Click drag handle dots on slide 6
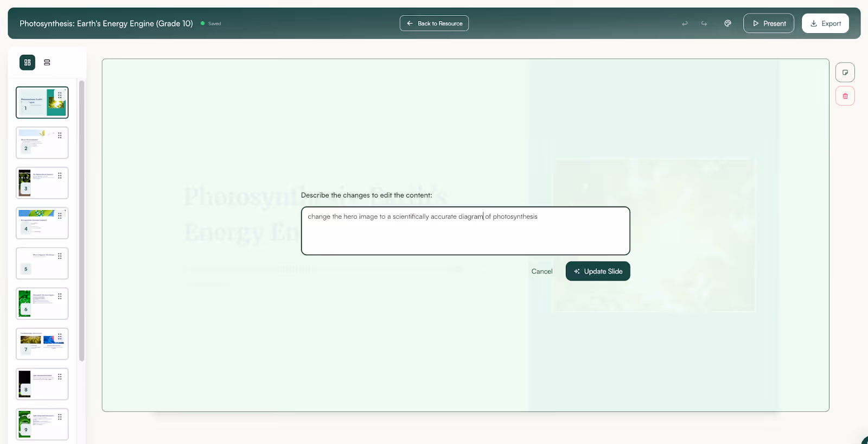The image size is (868, 444). click(x=60, y=296)
